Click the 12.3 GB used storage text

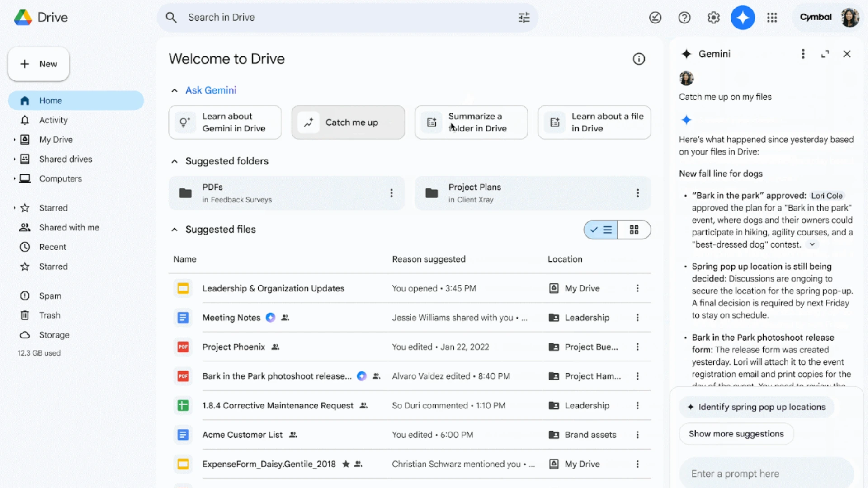39,353
